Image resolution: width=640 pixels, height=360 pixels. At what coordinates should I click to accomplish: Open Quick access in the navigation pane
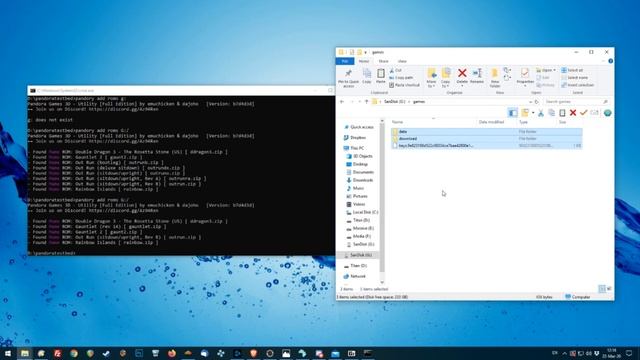(358, 127)
